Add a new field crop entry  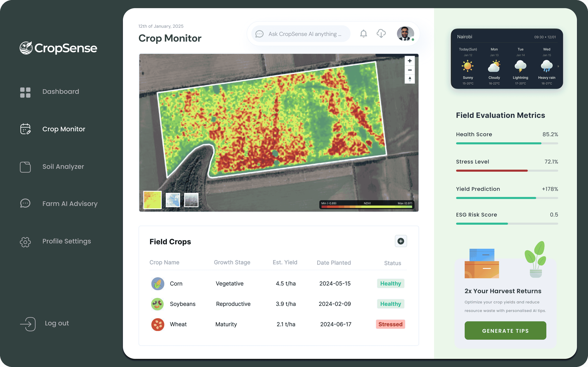click(x=401, y=241)
